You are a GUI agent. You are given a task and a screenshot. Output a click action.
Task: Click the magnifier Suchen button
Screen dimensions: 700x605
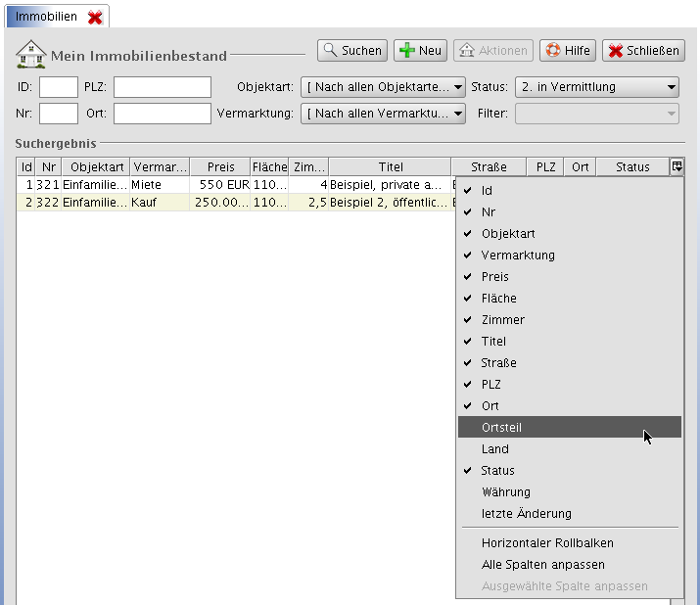coord(352,51)
